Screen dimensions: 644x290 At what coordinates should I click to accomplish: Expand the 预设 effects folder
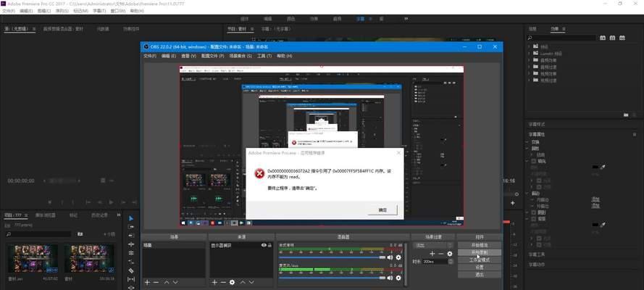[529, 46]
